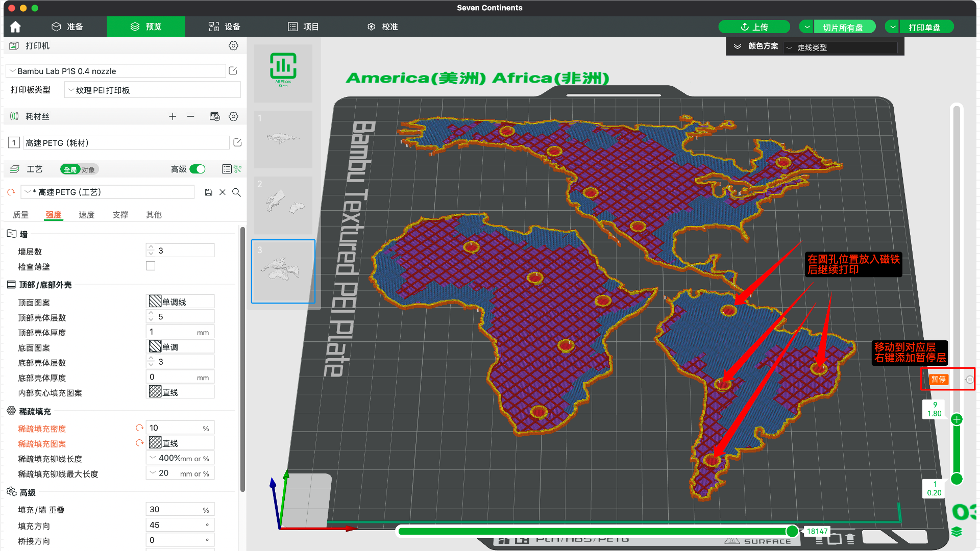Select plate 2 thumbnail

tap(283, 205)
